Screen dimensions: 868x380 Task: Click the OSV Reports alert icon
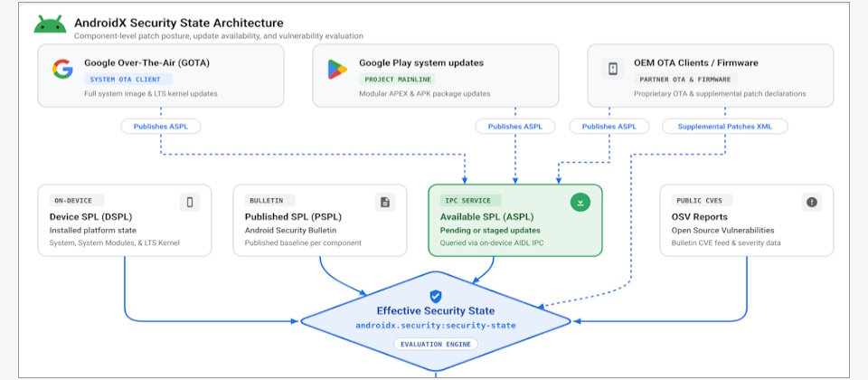tap(812, 202)
